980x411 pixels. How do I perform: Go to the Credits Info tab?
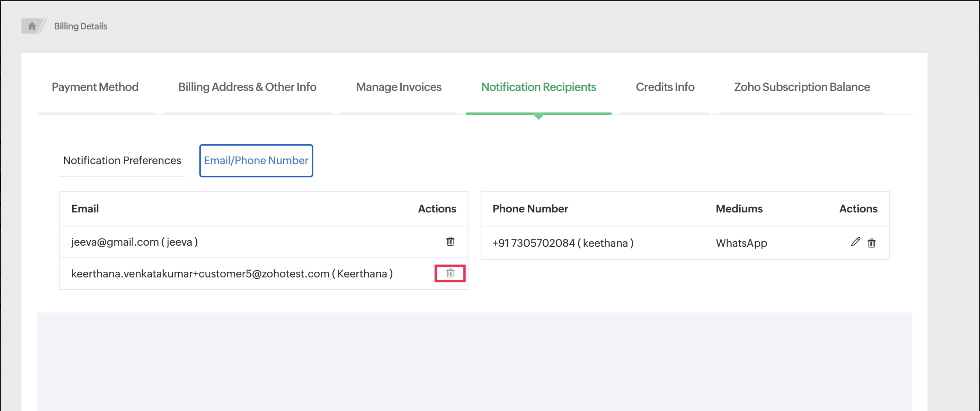pyautogui.click(x=665, y=87)
